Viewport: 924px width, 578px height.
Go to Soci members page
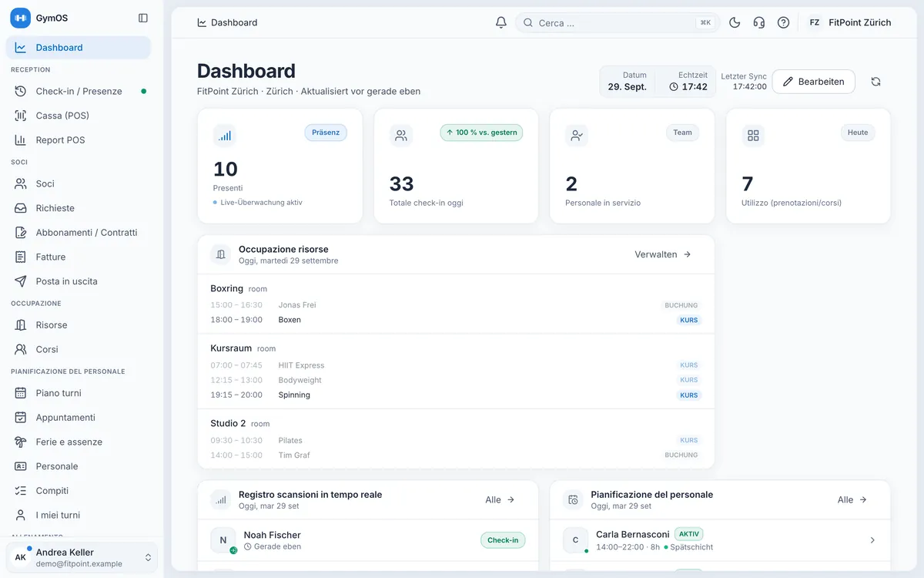[x=79, y=183]
